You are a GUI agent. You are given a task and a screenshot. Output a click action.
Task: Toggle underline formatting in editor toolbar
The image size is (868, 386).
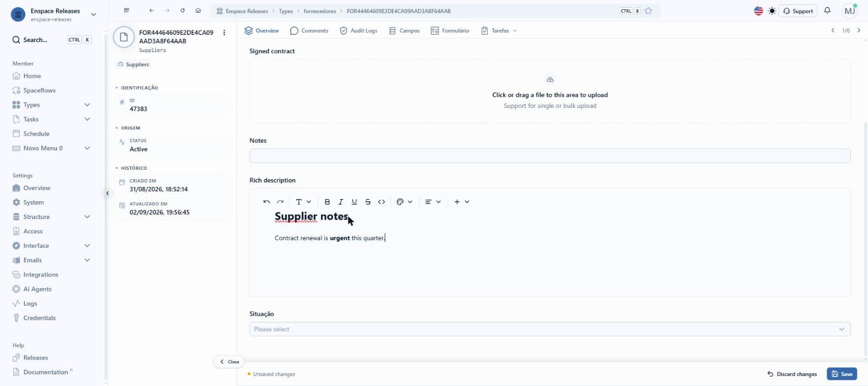click(354, 202)
